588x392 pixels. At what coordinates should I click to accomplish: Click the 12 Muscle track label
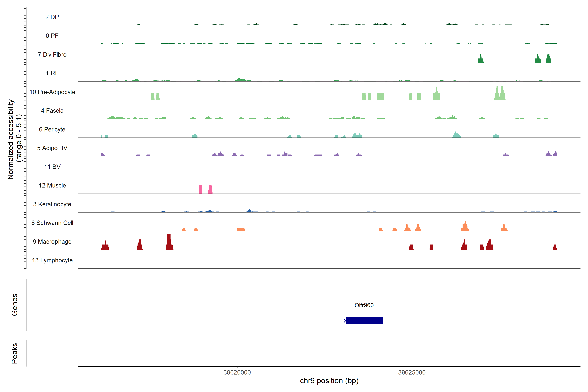[x=52, y=186]
